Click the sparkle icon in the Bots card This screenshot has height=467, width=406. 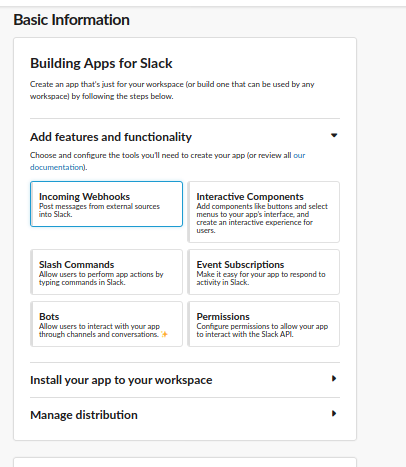tap(164, 334)
